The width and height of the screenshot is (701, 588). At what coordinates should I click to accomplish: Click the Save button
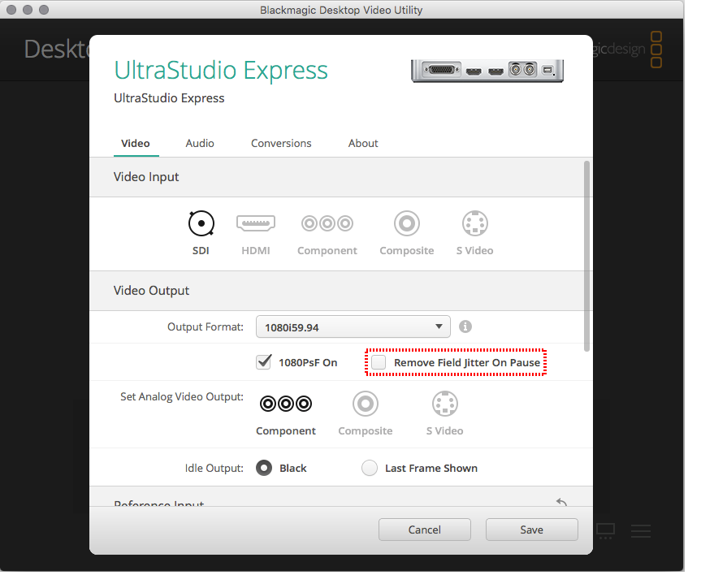[x=531, y=530]
